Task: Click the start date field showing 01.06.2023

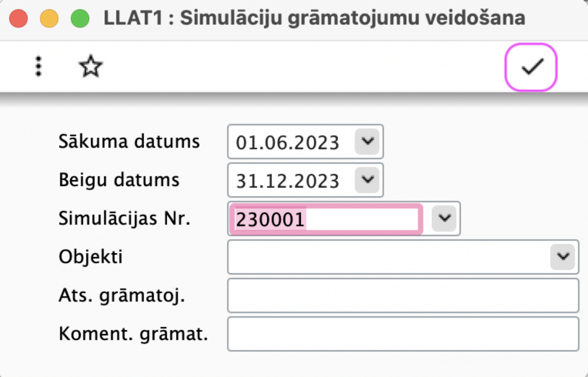Action: (291, 142)
